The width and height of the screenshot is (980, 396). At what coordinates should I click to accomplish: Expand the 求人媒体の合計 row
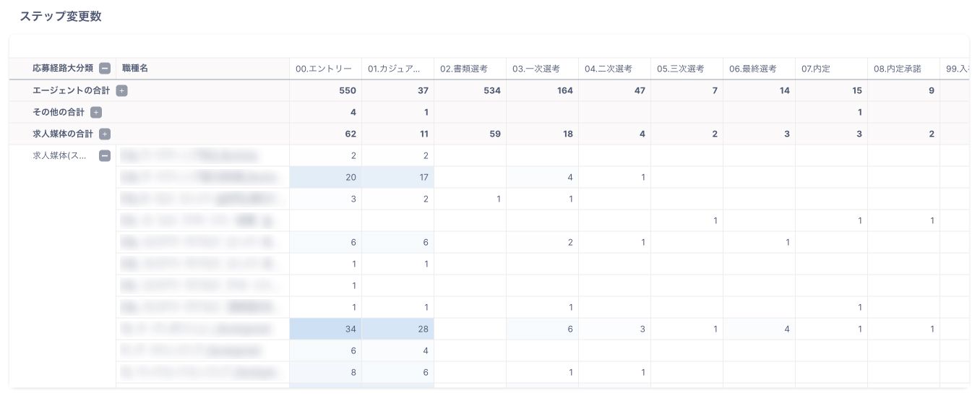click(105, 134)
